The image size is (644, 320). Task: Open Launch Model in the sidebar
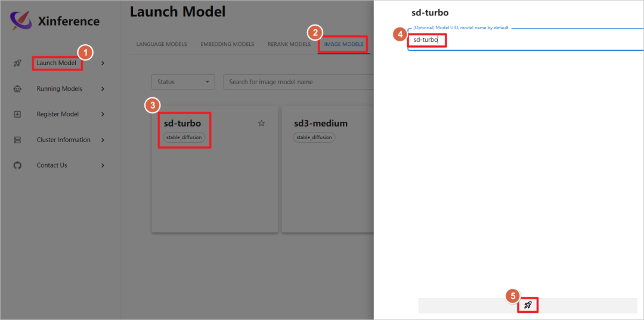click(x=56, y=63)
